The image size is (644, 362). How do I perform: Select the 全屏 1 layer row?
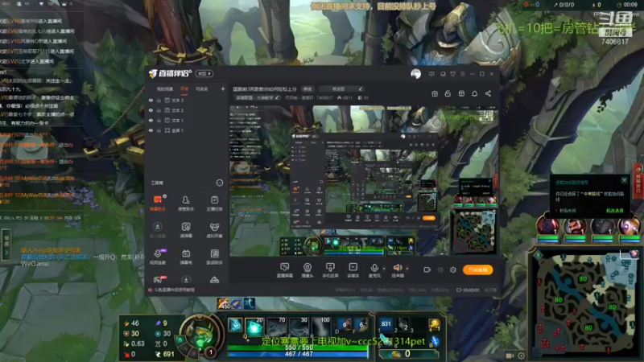click(x=187, y=130)
